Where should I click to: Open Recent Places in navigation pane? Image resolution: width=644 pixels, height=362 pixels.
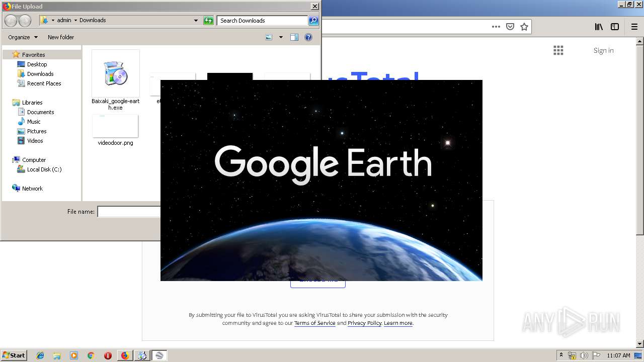point(44,83)
